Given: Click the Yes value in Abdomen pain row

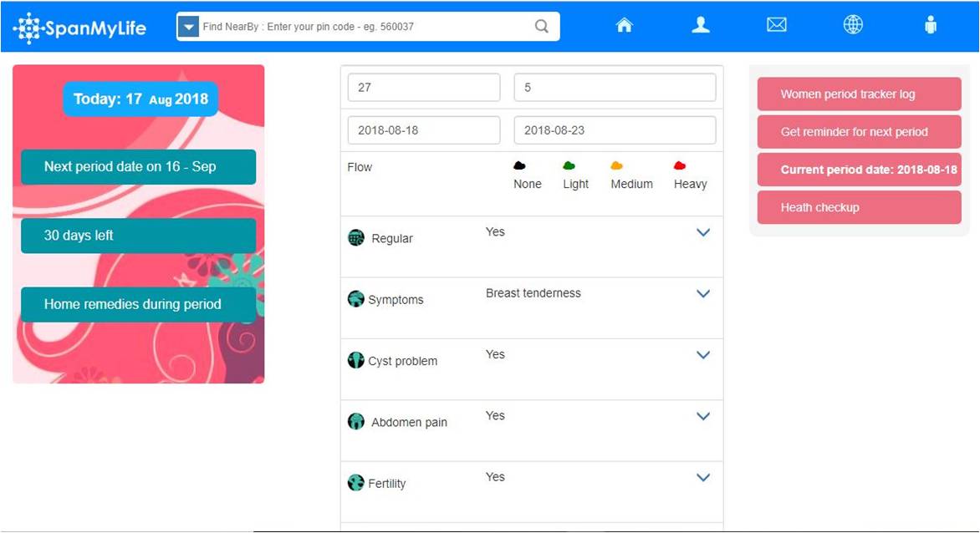Looking at the screenshot, I should [495, 415].
